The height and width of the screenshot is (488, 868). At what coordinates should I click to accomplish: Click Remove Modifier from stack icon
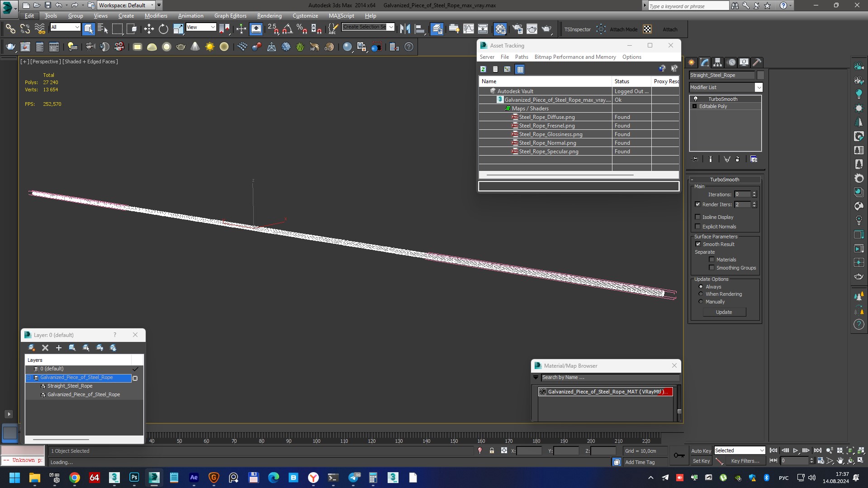click(738, 159)
